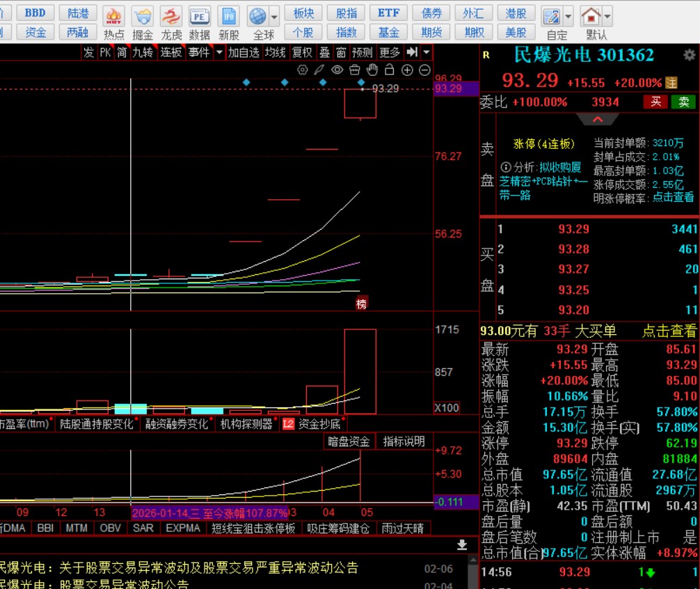The height and width of the screenshot is (589, 700).
Task: Click the hand pan tool icon
Action: click(372, 70)
